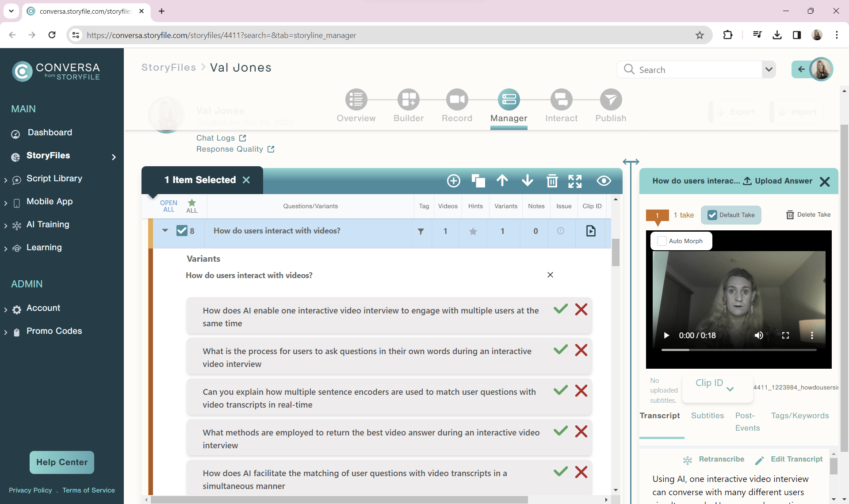This screenshot has width=849, height=504.
Task: Toggle the eye visibility icon
Action: [x=604, y=181]
